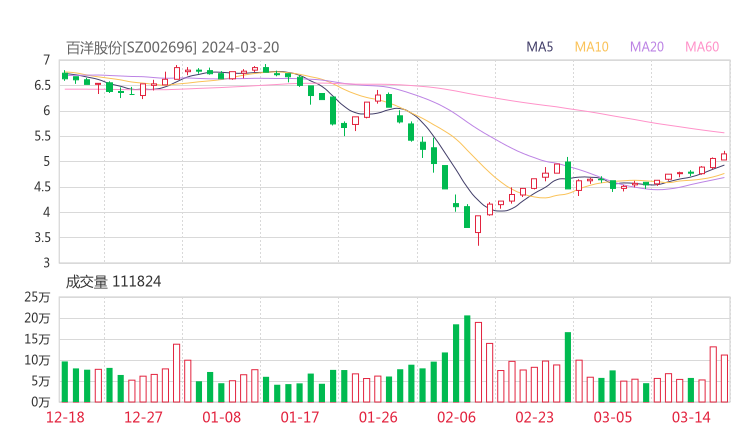Viewport: 740px width, 440px height.
Task: Click the pink MA60 legend label
Action: click(702, 46)
